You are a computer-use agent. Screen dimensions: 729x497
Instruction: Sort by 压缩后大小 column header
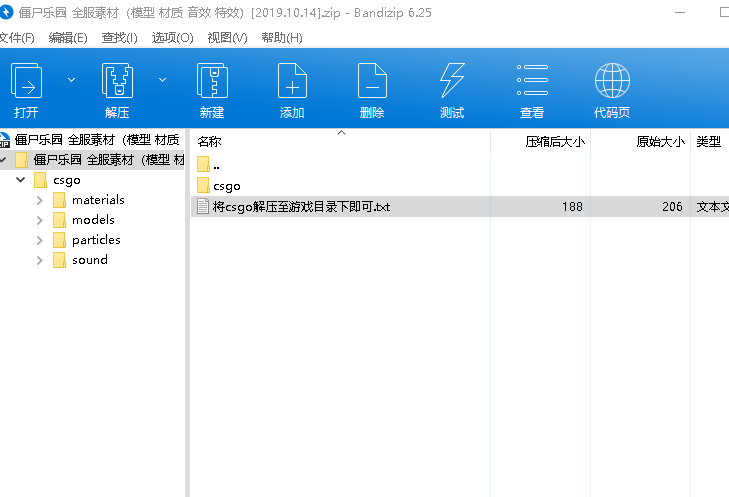click(555, 142)
